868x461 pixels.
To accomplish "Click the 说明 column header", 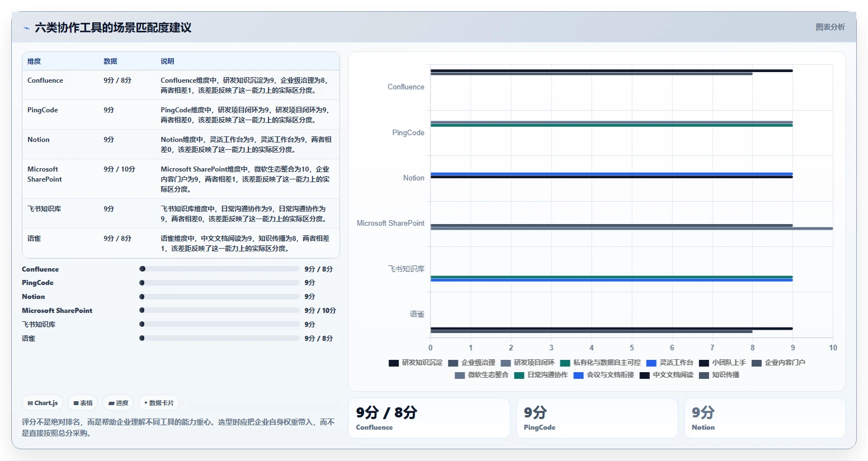I will (x=167, y=61).
